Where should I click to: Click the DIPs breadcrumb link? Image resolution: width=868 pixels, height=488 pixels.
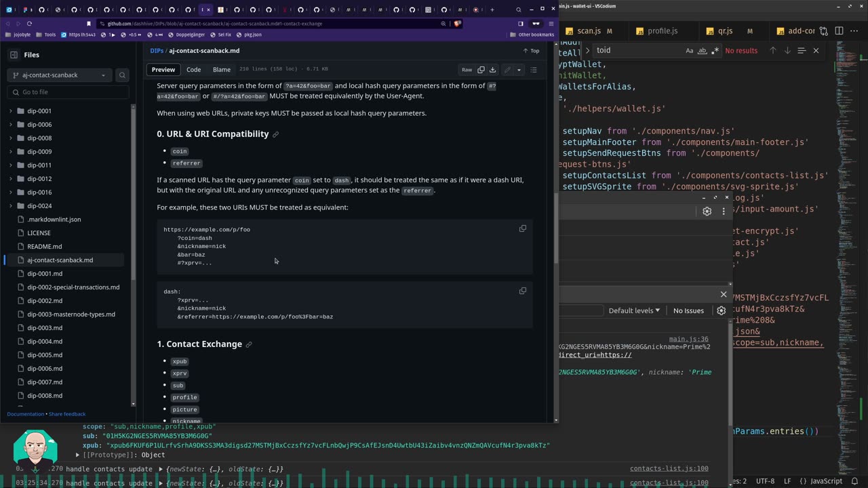[x=157, y=51]
